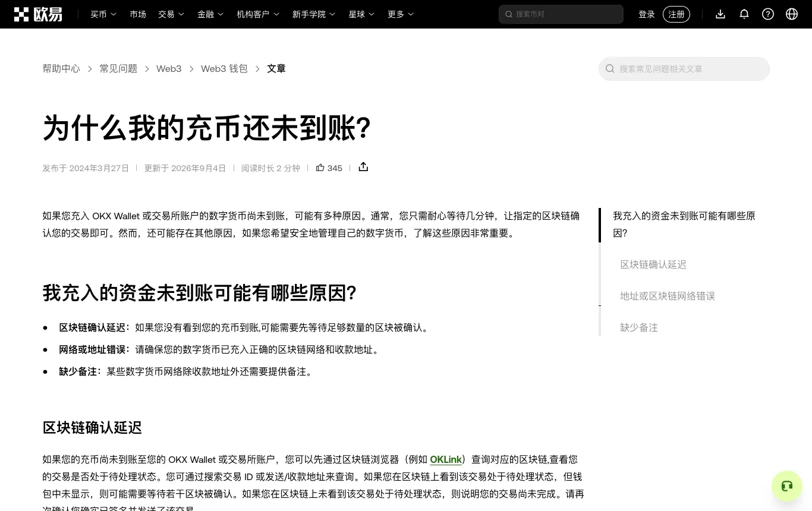
Task: Click the 阅读时长 2 分钟 text
Action: click(x=270, y=168)
